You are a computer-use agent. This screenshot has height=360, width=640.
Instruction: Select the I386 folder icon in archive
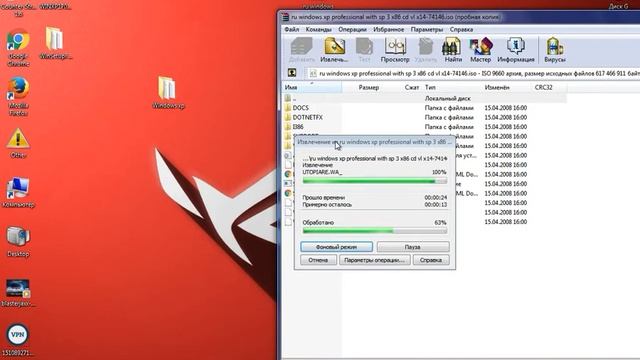click(288, 127)
